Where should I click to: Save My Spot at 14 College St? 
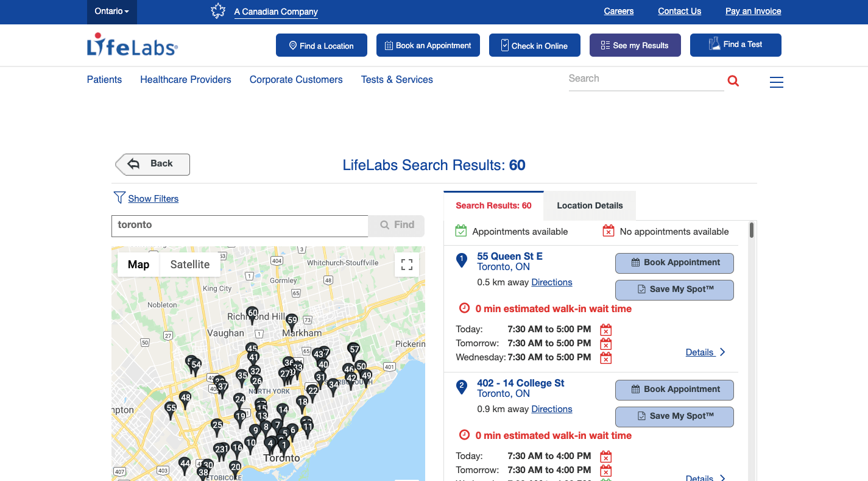point(674,417)
